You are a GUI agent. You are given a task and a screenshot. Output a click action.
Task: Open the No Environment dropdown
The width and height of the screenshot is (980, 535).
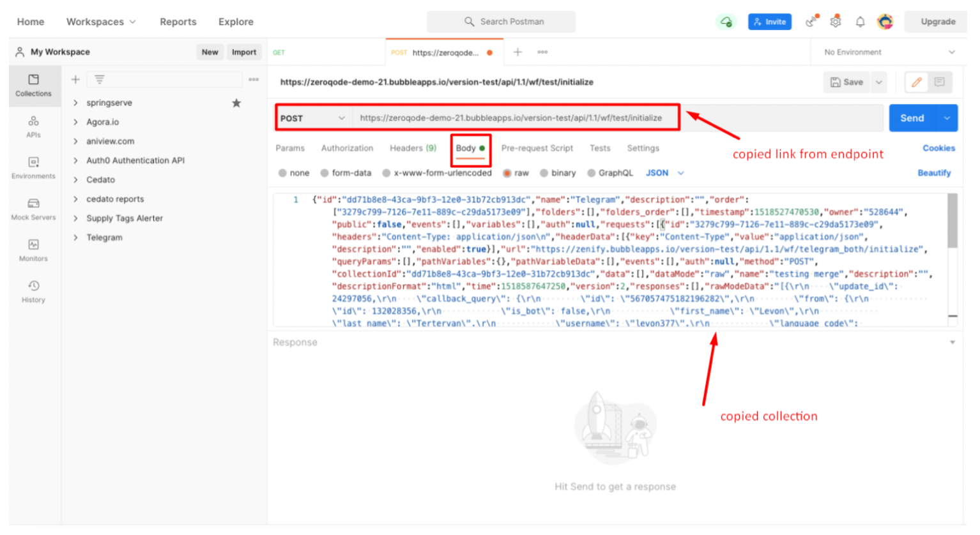pos(889,52)
